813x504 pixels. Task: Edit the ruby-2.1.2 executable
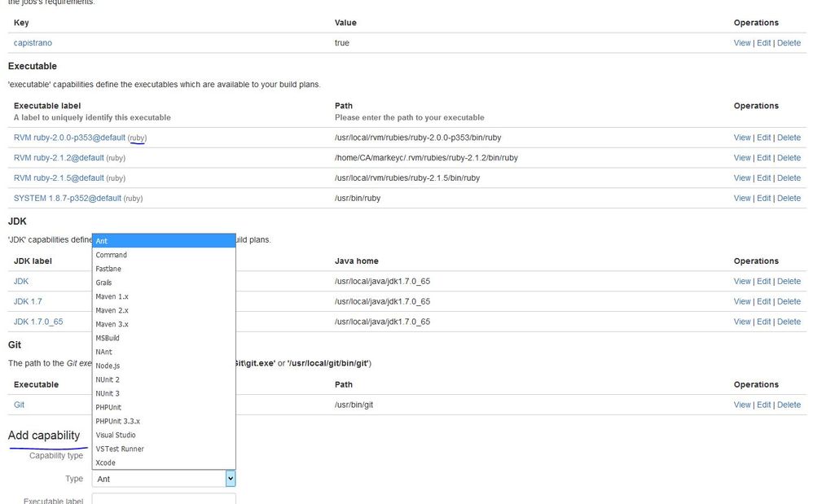click(x=764, y=158)
